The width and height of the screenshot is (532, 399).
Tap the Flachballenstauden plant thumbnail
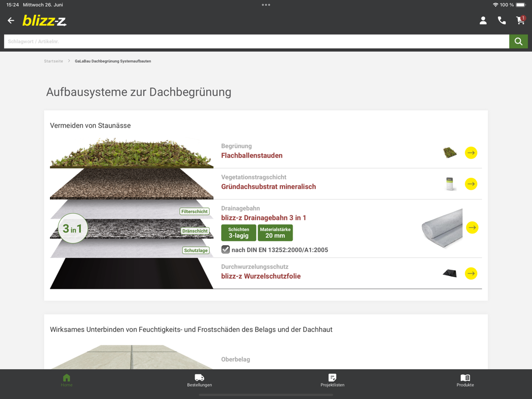[x=450, y=153]
